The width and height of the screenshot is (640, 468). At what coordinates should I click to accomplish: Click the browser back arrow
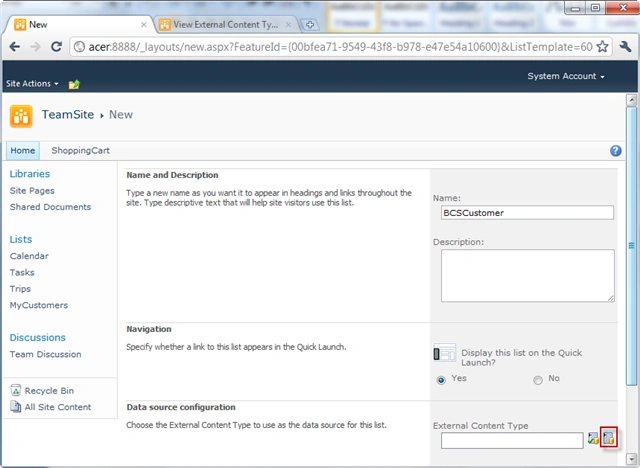(x=15, y=47)
